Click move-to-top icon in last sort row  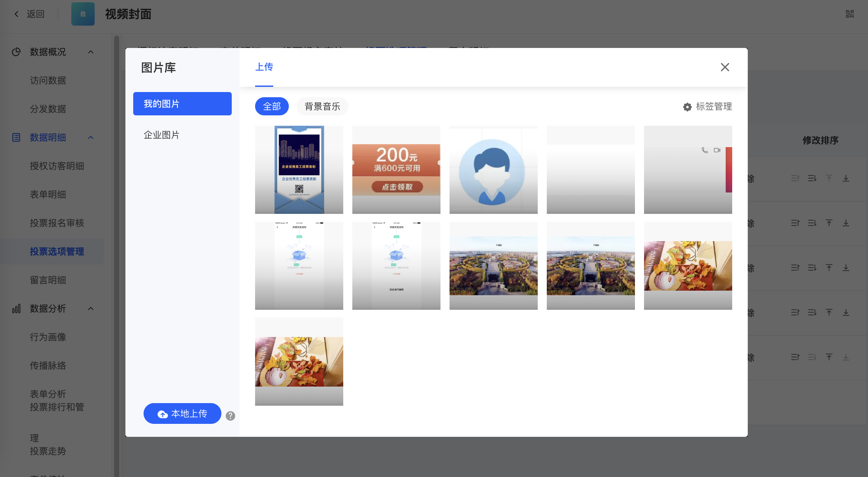(x=829, y=357)
